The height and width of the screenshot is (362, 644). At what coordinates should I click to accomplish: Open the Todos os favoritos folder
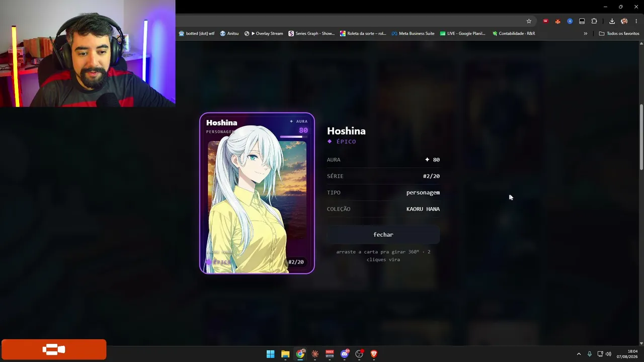click(x=619, y=34)
